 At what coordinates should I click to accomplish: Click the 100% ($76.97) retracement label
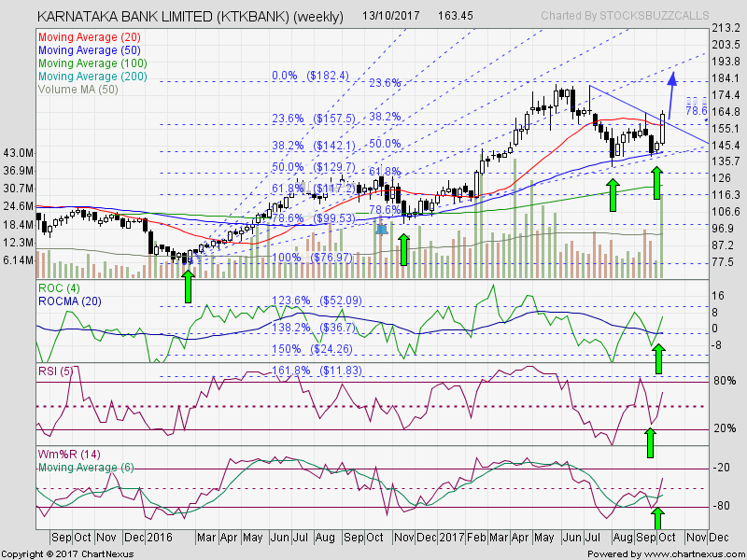pos(312,258)
